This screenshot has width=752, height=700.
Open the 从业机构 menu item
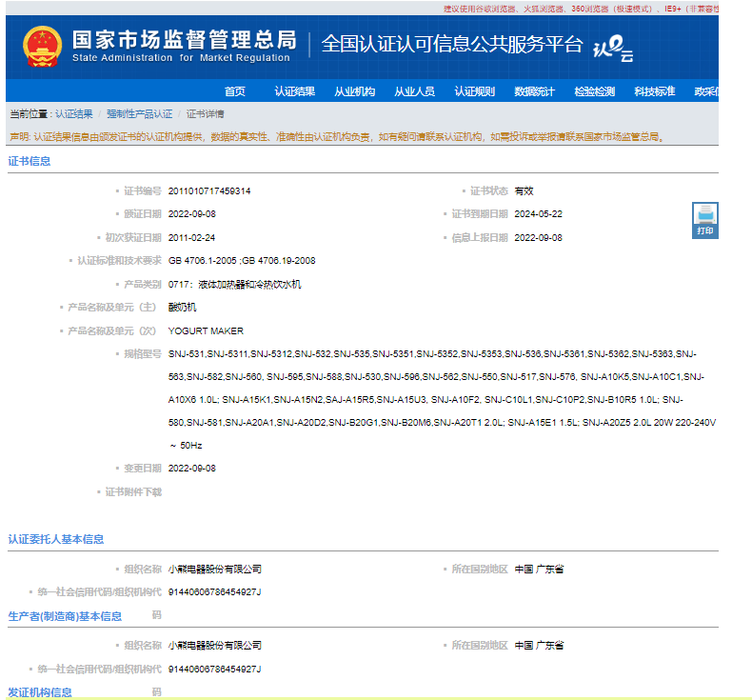coord(354,91)
